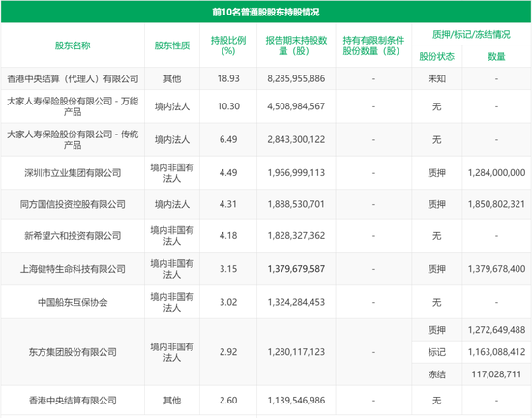
Task: Select the 股东名称 column header
Action: point(73,45)
